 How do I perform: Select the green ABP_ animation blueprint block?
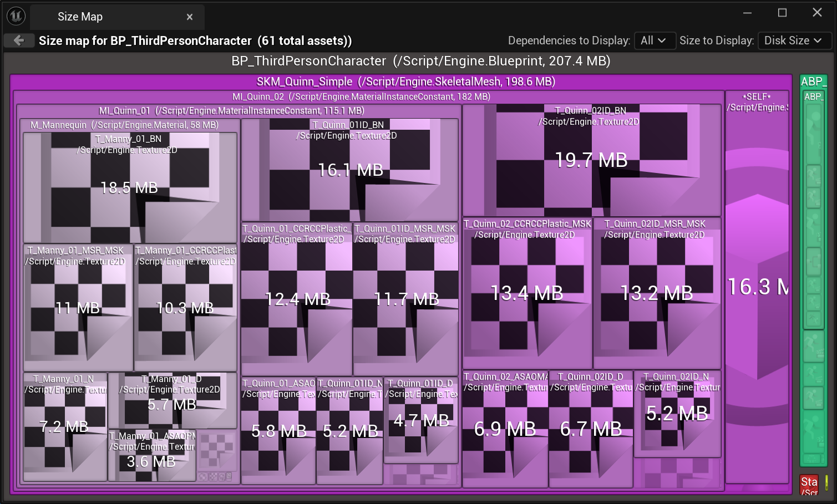(813, 82)
